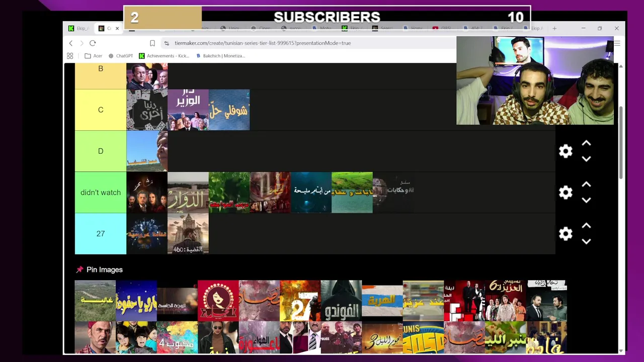The image size is (644, 362).
Task: Click the cyan 27 tier label
Action: (x=101, y=234)
